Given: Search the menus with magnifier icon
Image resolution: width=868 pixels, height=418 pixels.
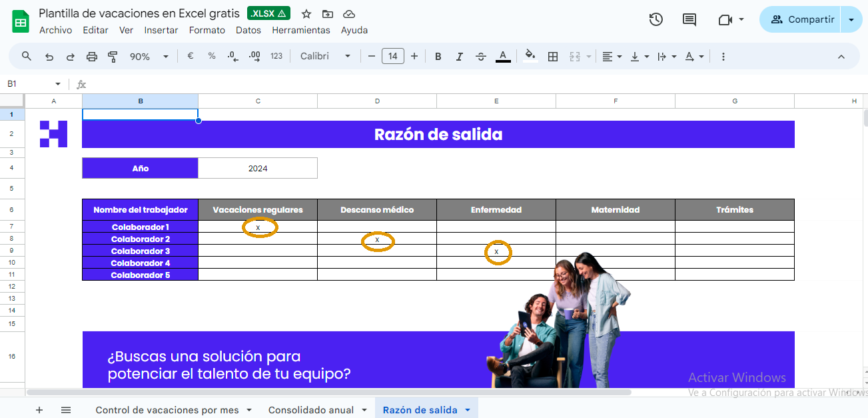Looking at the screenshot, I should point(27,57).
